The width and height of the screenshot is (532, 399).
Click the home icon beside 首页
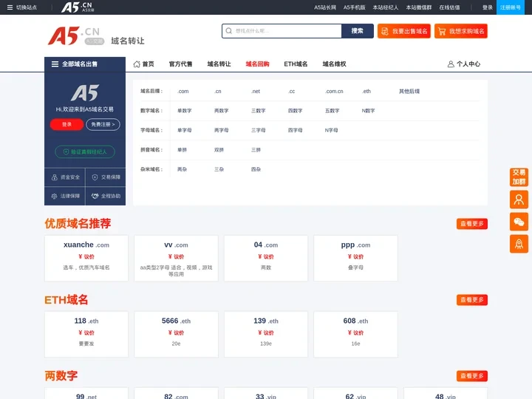point(137,64)
